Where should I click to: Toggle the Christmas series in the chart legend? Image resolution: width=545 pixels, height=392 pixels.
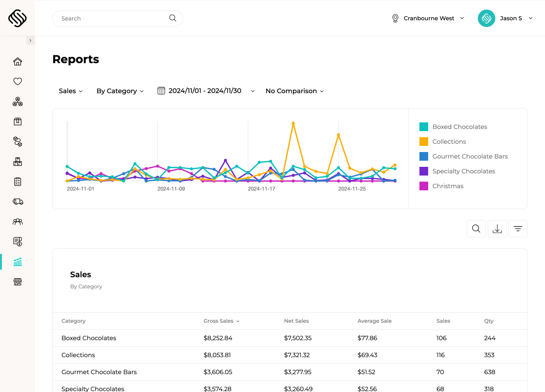click(448, 186)
